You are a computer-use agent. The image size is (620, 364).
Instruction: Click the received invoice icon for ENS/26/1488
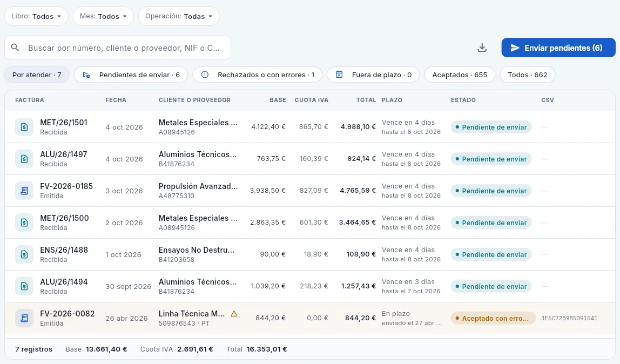(x=24, y=254)
